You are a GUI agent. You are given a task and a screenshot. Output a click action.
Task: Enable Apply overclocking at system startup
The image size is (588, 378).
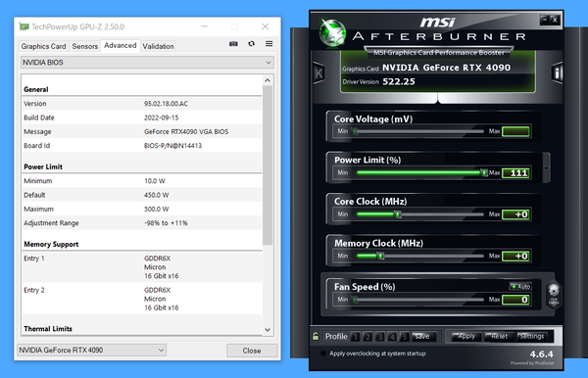pyautogui.click(x=322, y=354)
